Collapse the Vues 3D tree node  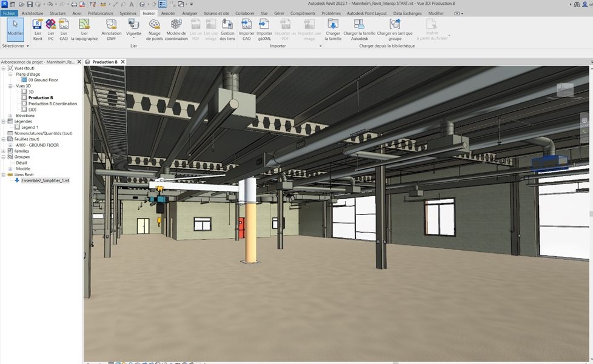10,86
